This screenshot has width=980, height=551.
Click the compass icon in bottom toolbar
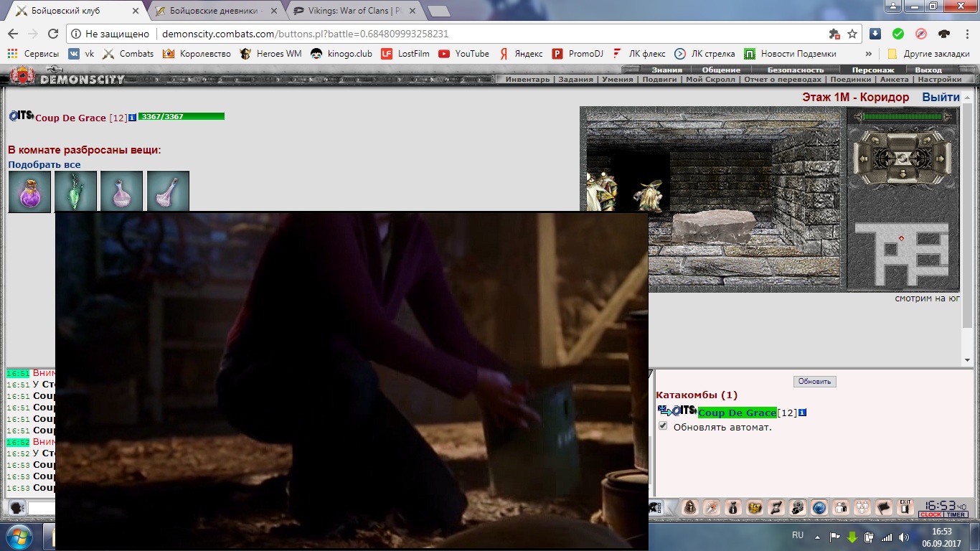tap(712, 507)
